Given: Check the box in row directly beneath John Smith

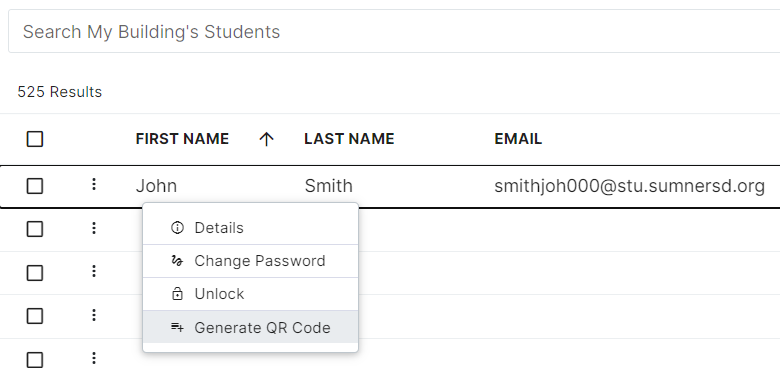Looking at the screenshot, I should point(35,229).
